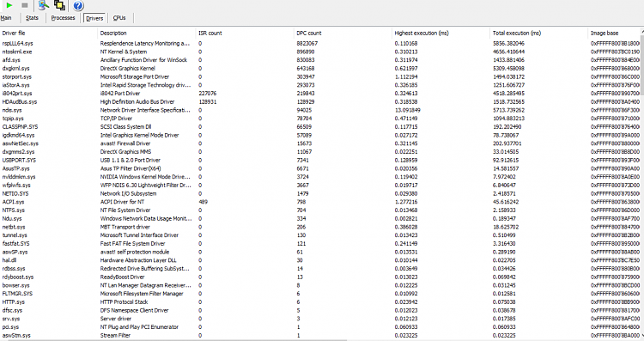
Task: Click the overlapping windows copy report icon
Action: 59,5
